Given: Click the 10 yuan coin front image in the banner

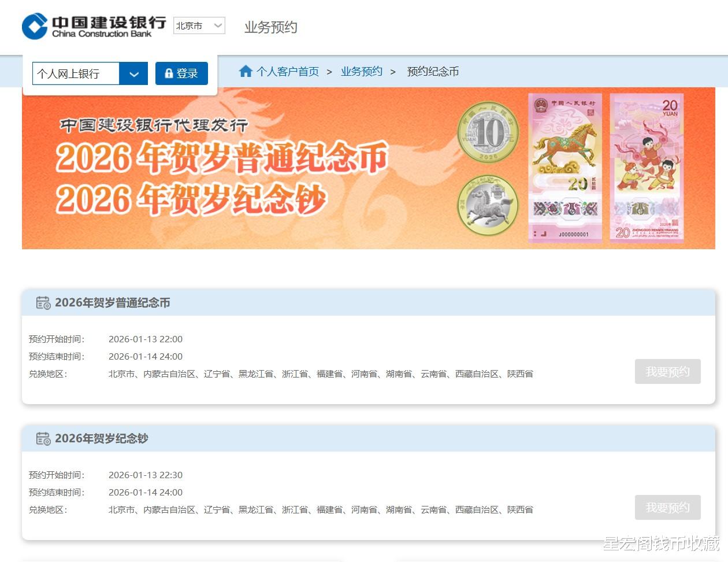Looking at the screenshot, I should pos(488,132).
